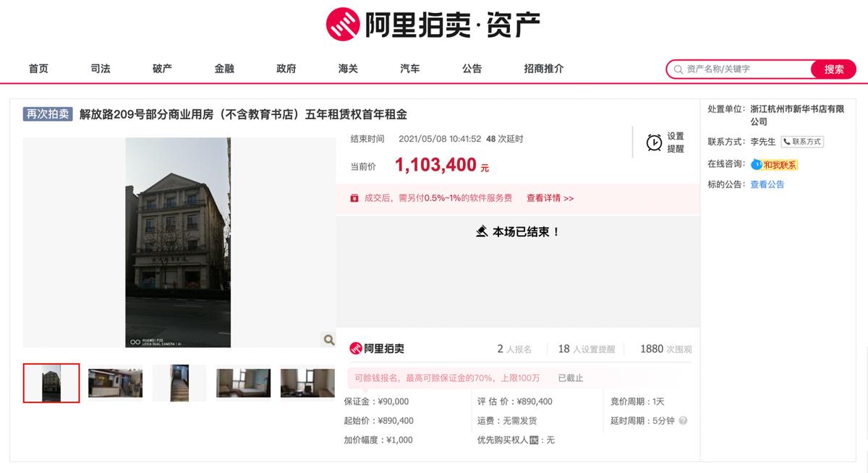Image resolution: width=868 pixels, height=473 pixels.
Task: Click the 可赊钱报名 deposit notice
Action: pos(447,378)
